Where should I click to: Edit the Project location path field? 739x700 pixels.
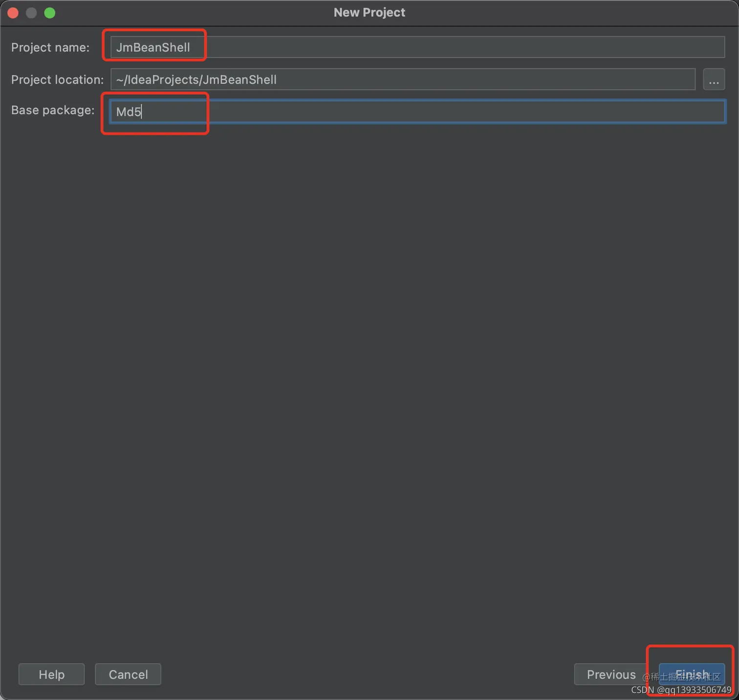click(x=403, y=80)
